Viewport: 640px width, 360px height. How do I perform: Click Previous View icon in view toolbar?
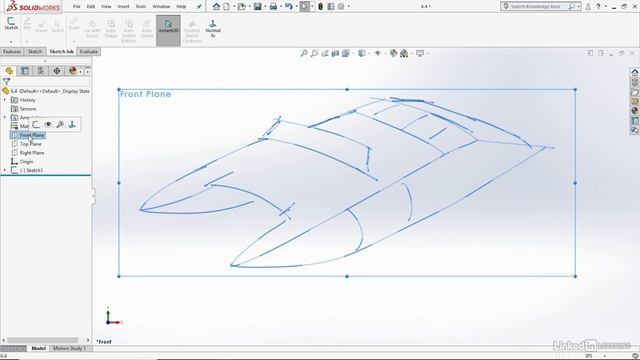point(325,53)
